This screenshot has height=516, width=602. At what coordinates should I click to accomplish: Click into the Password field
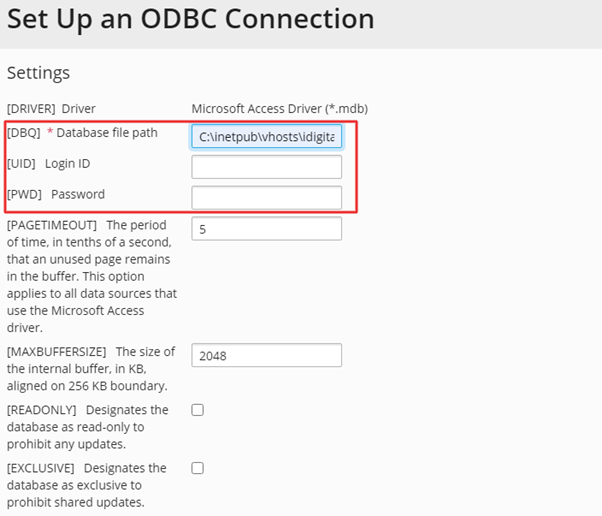coord(266,197)
